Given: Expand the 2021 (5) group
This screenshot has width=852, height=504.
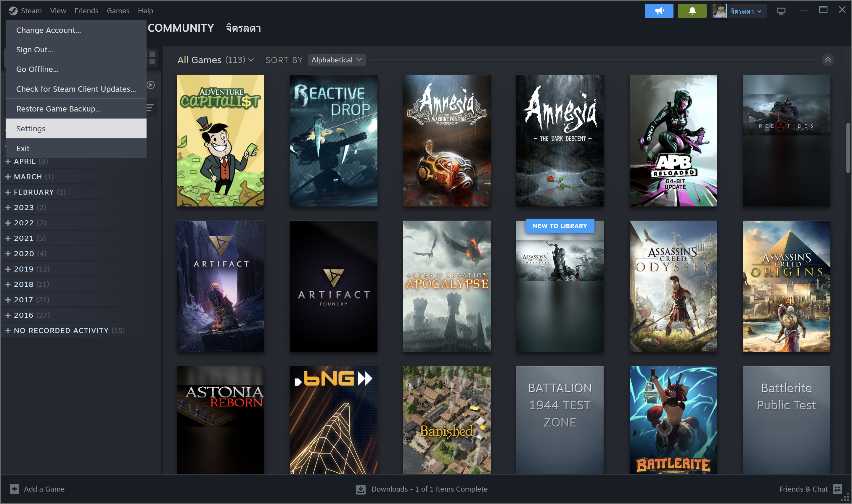Looking at the screenshot, I should point(26,238).
